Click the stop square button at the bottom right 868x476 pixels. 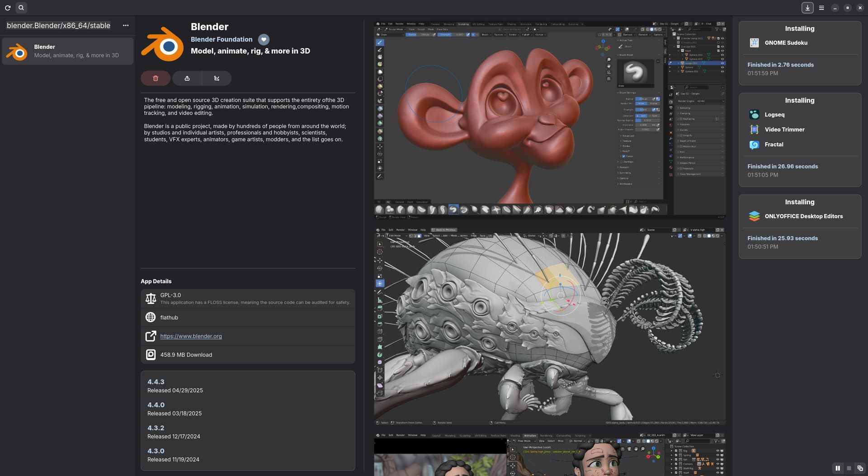849,468
